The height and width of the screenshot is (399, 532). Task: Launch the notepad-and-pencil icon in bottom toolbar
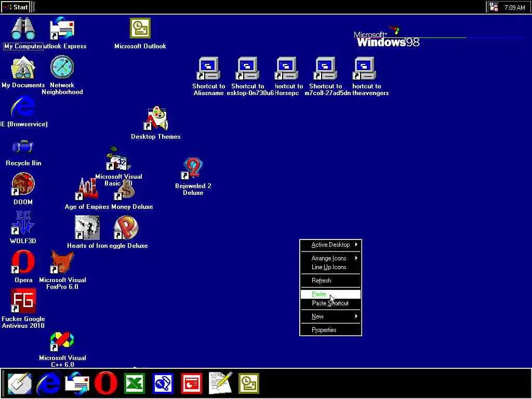[x=220, y=383]
